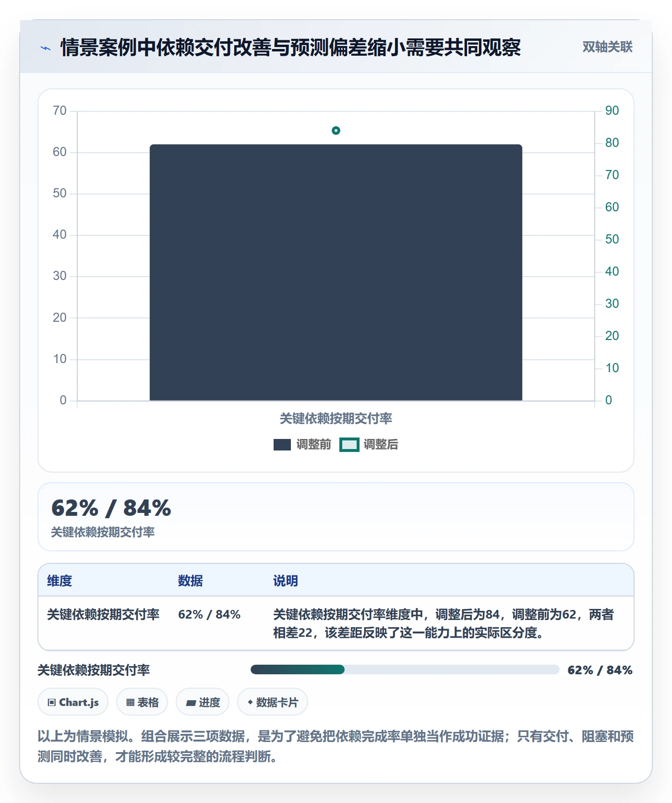The height and width of the screenshot is (803, 672).
Task: Click the description cell mentioning 相差22
Action: click(444, 623)
